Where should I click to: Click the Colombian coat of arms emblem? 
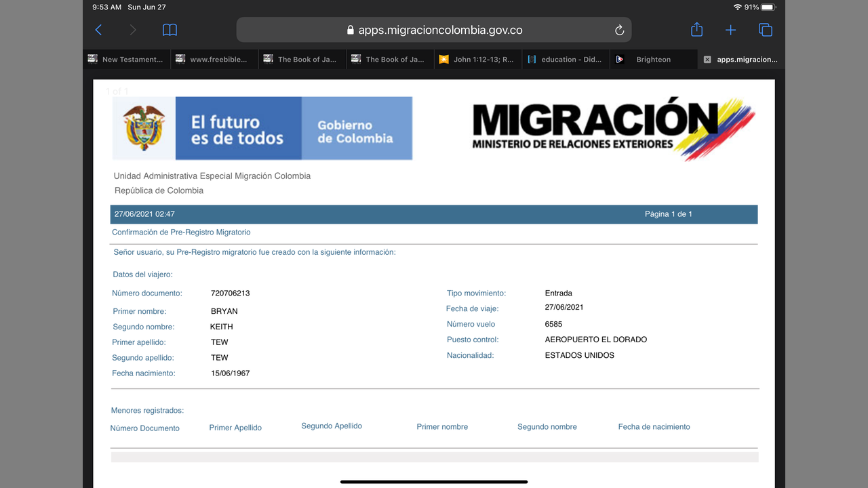click(144, 128)
